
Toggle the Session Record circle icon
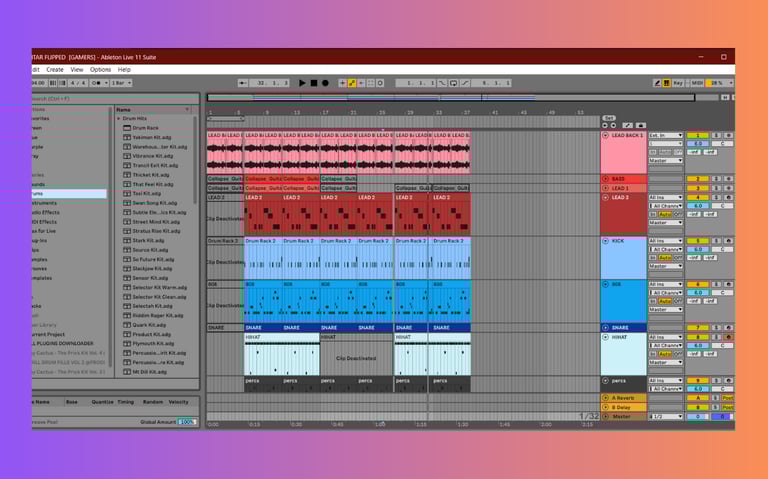tap(380, 83)
